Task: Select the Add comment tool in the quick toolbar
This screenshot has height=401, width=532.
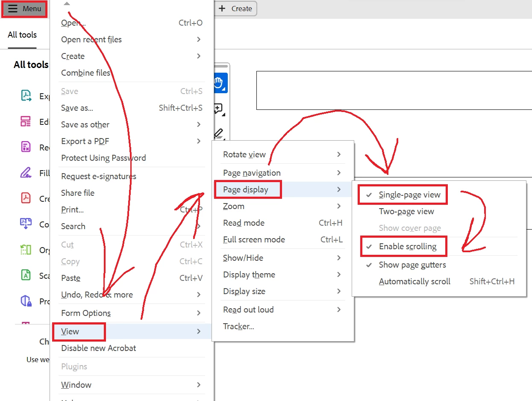Action: coord(218,109)
